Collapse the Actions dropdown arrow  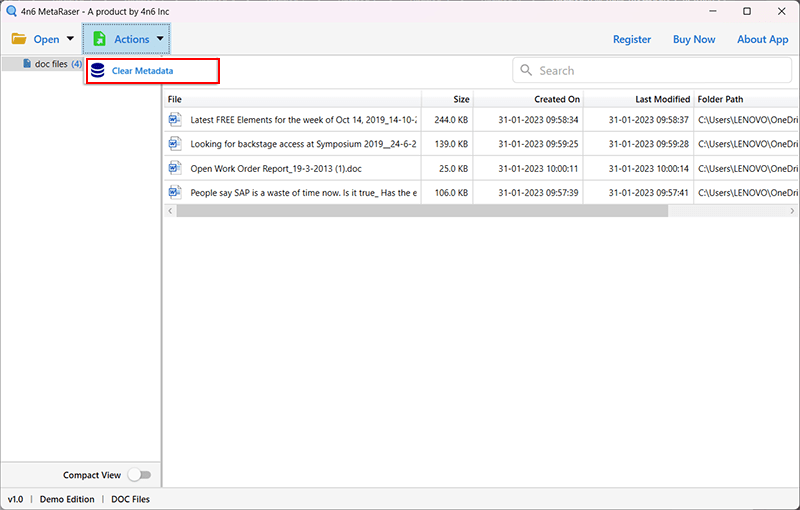160,39
